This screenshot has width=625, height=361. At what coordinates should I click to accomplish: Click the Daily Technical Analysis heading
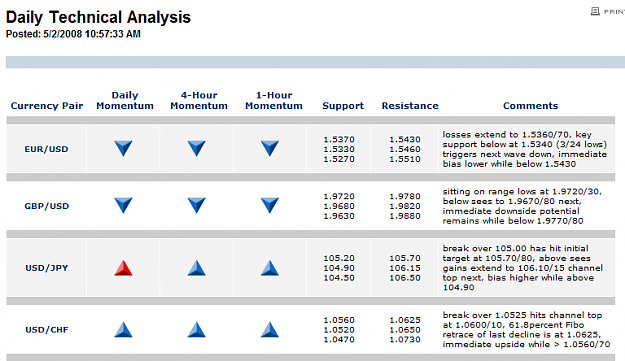point(98,17)
